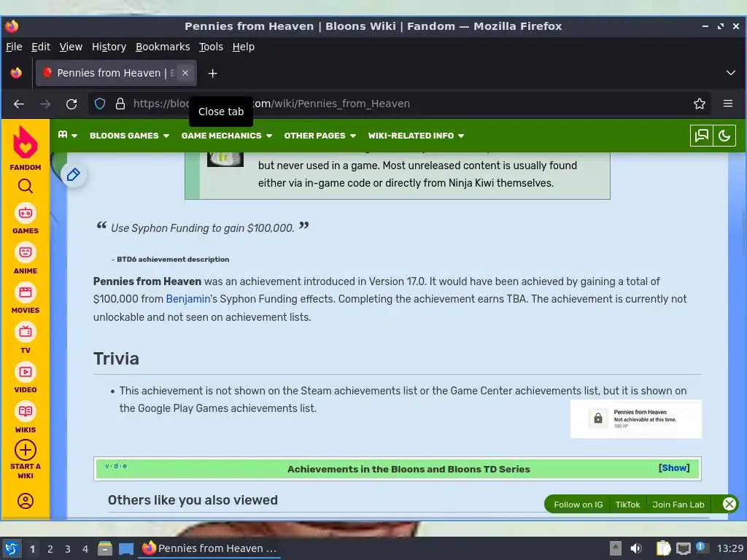Screen dimensions: 747x560
Task: Click the Follow on IG button
Action: click(578, 505)
